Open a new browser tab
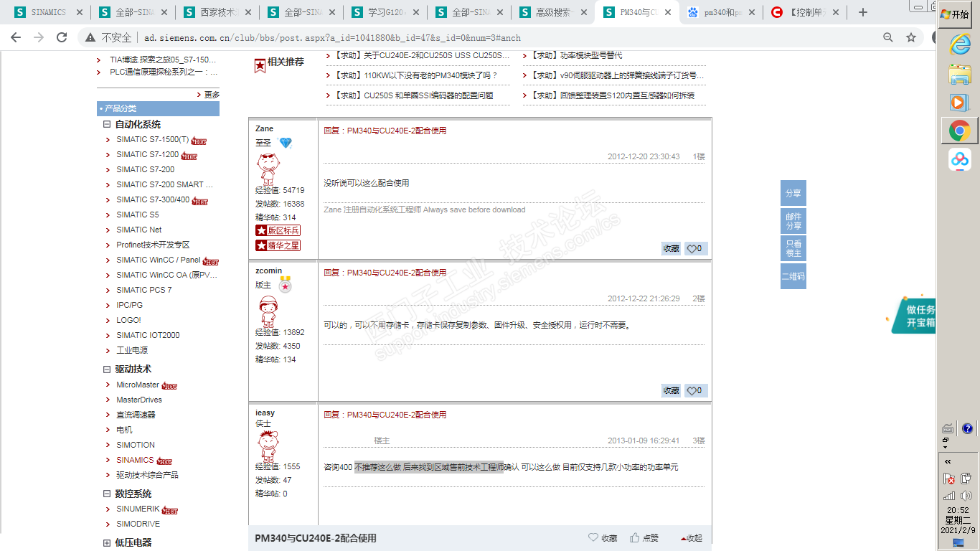The image size is (980, 551). 863,12
